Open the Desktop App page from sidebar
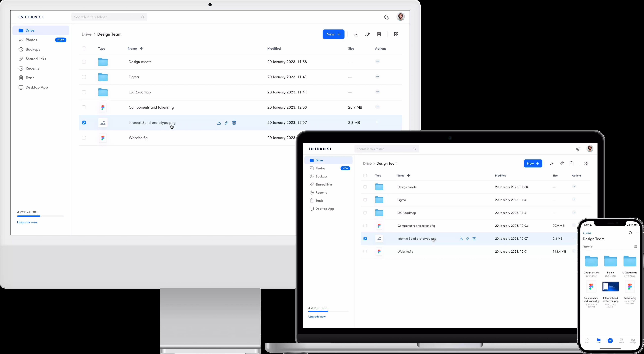This screenshot has width=644, height=354. point(37,87)
